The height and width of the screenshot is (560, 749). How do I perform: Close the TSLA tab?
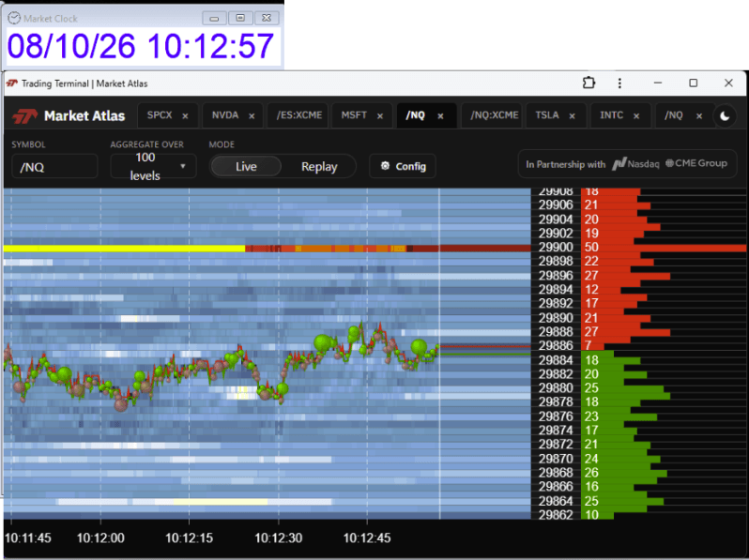[573, 116]
